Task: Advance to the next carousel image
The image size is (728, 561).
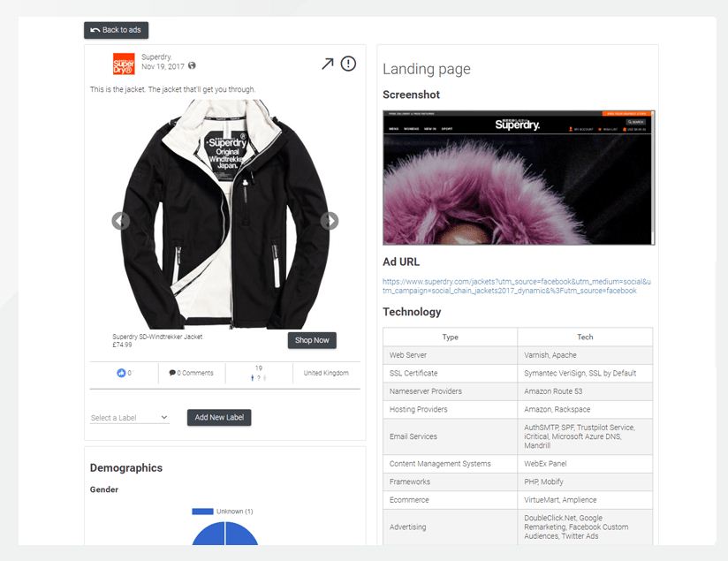Action: 330,221
